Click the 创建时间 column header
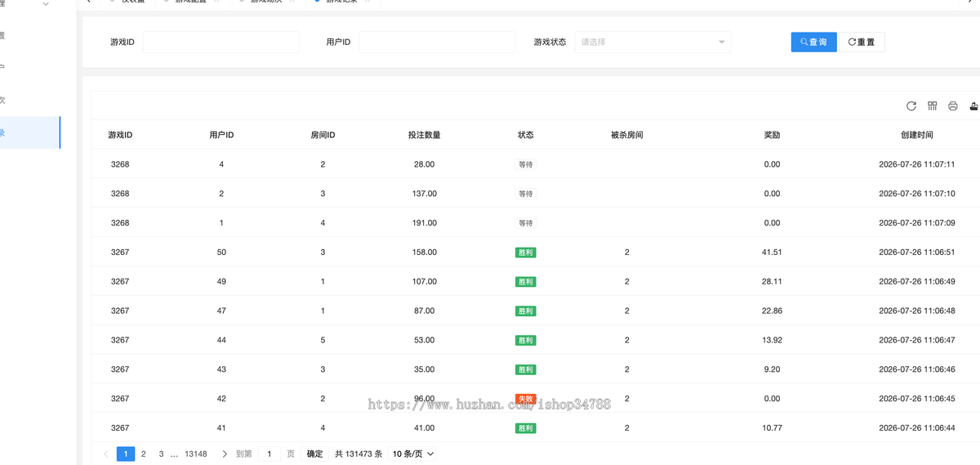This screenshot has height=465, width=980. [x=916, y=135]
